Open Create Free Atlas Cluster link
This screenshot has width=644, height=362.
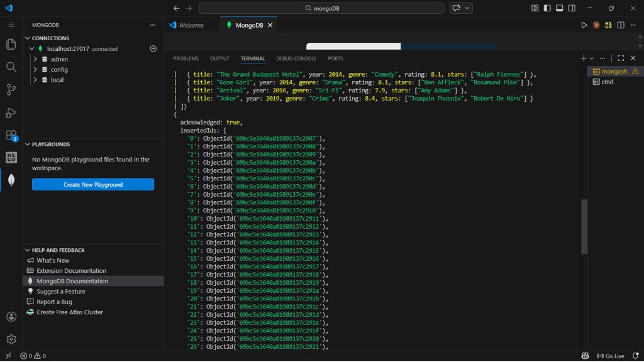tap(69, 312)
